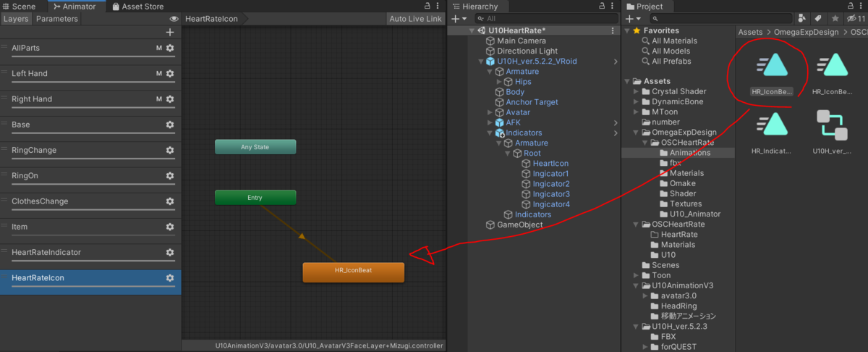Select the Any State node

tap(255, 147)
